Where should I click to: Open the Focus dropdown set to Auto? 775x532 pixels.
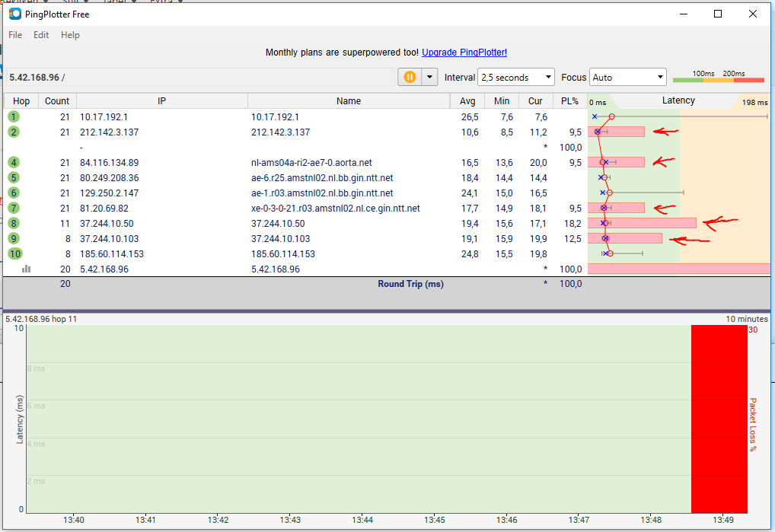click(628, 77)
